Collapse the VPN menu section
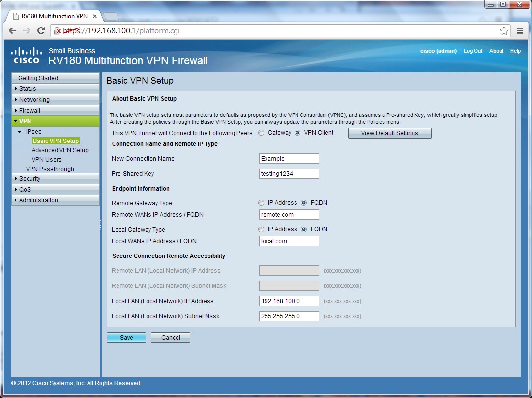This screenshot has height=398, width=532. [55, 121]
